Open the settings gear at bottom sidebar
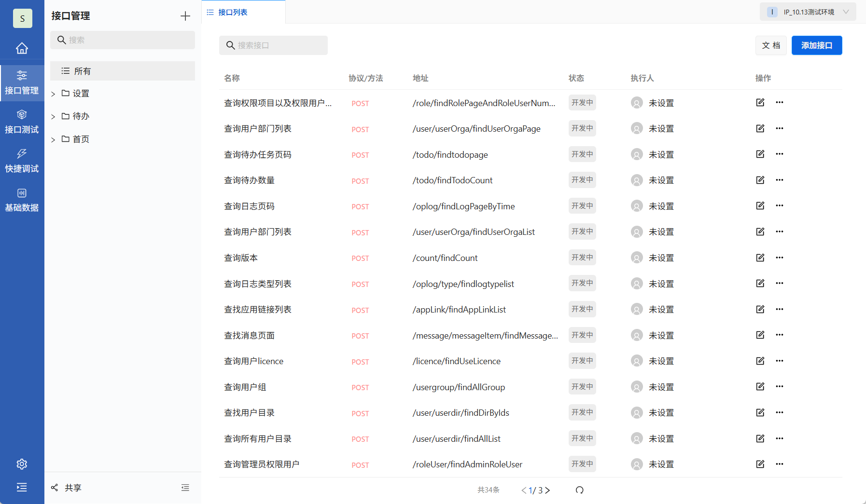The height and width of the screenshot is (504, 866). (22, 463)
